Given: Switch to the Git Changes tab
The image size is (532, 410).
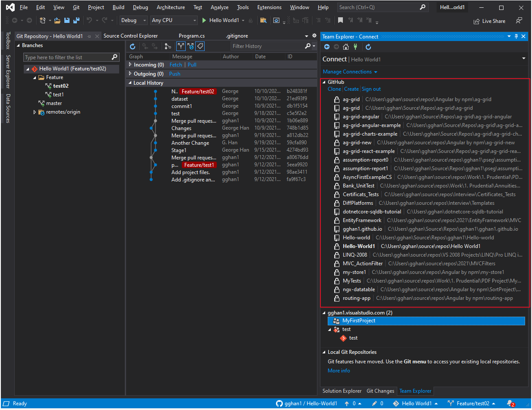Looking at the screenshot, I should click(380, 391).
